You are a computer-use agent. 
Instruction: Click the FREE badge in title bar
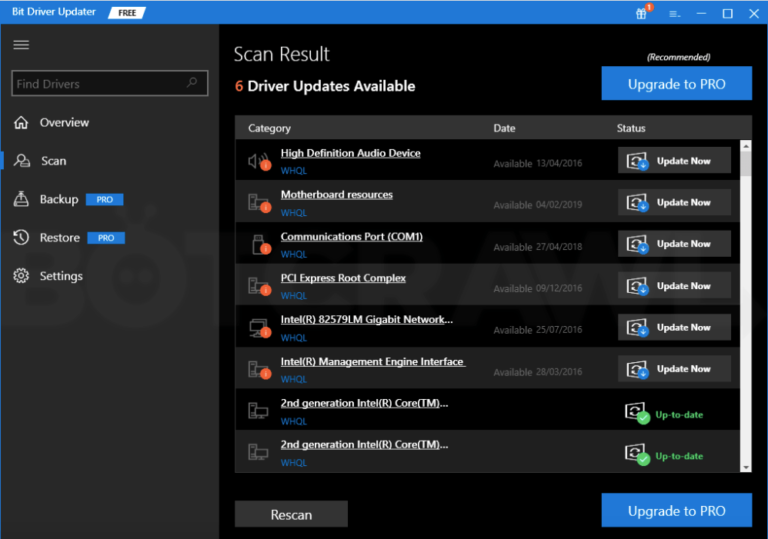coord(127,13)
